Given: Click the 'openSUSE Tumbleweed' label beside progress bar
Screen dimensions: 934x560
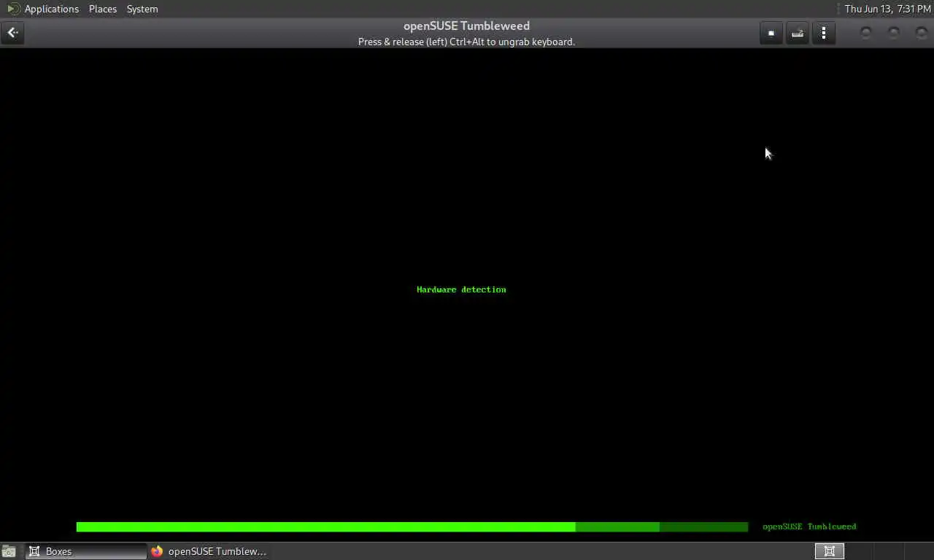Looking at the screenshot, I should pos(809,526).
